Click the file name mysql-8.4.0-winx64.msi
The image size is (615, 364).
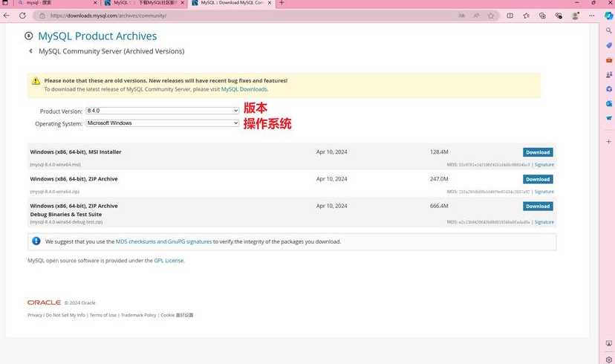[x=55, y=165]
